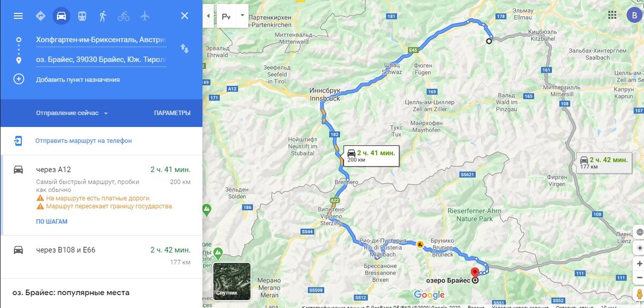Toggle the Спутник satellite view thumbnail
The image size is (644, 308).
point(232,281)
